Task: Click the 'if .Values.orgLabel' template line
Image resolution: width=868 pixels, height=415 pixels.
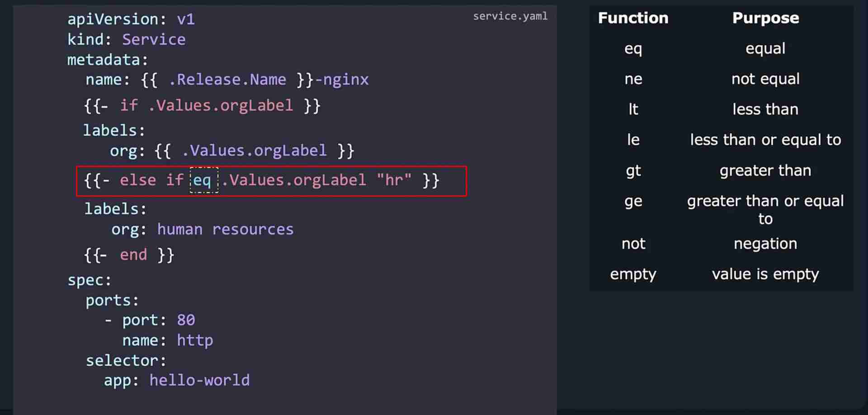Action: [202, 106]
